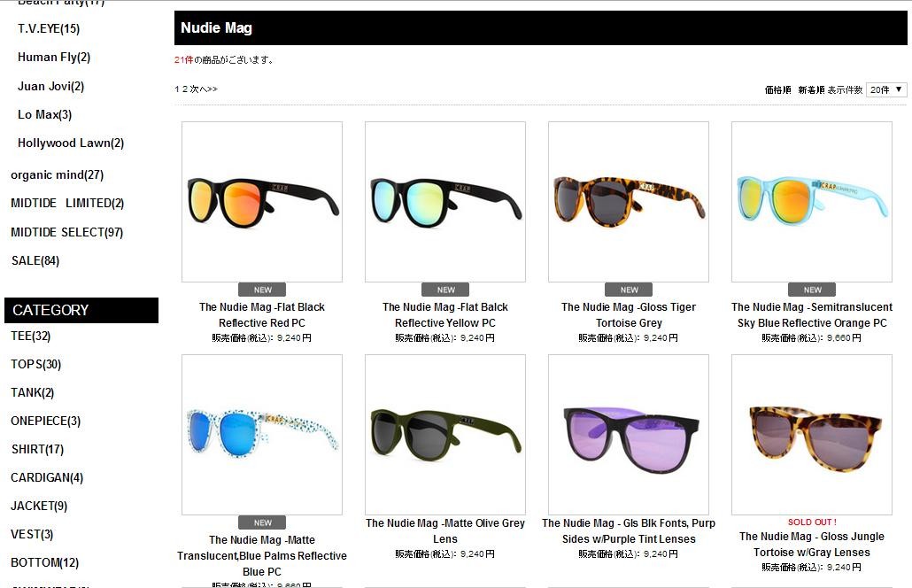Image resolution: width=912 pixels, height=588 pixels.
Task: Go to next page with 次へ>> link
Action: [204, 89]
